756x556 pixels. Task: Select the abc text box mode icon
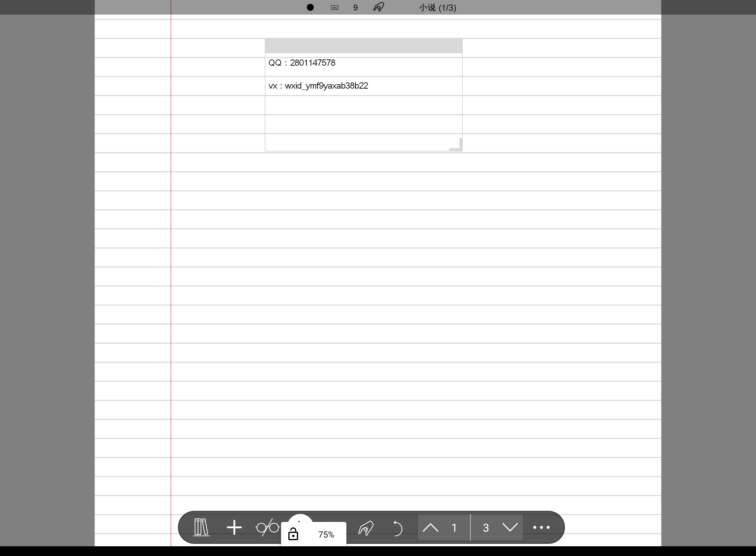(x=335, y=7)
